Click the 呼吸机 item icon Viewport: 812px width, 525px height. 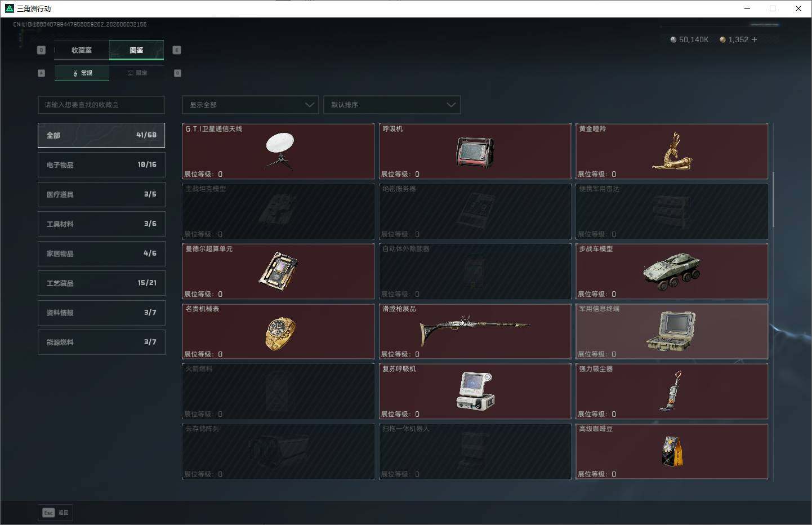[x=475, y=152]
